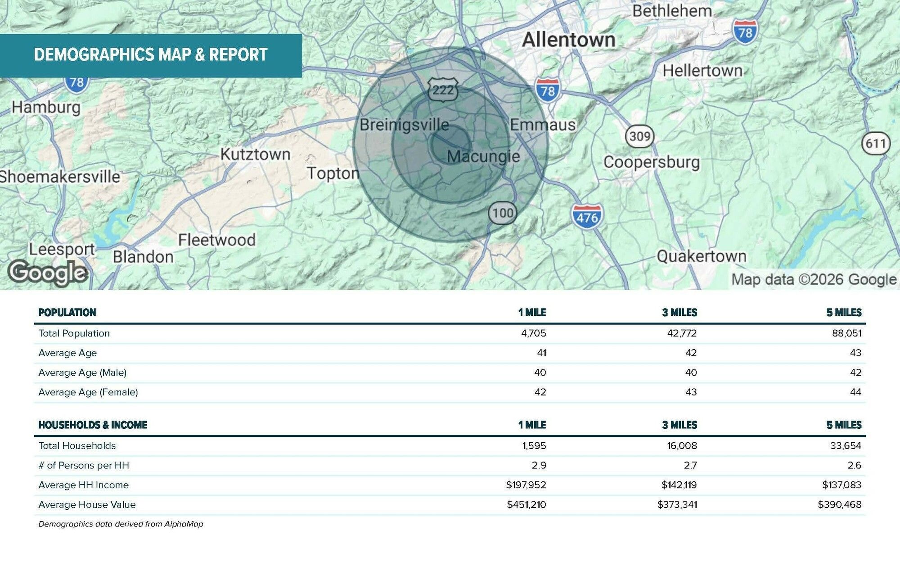Click the I-78 shield above Hamburg
The image size is (900, 588).
pyautogui.click(x=76, y=83)
